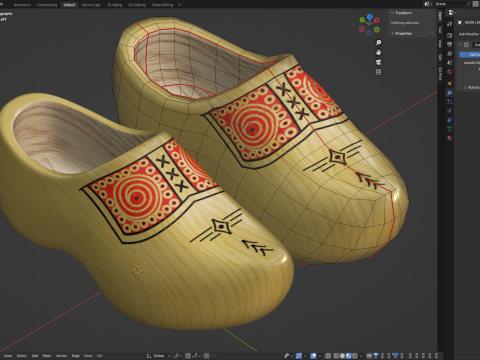Viewport: 480px width, 360px height.
Task: Open the Game Logic workspace tab
Action: pos(91,5)
